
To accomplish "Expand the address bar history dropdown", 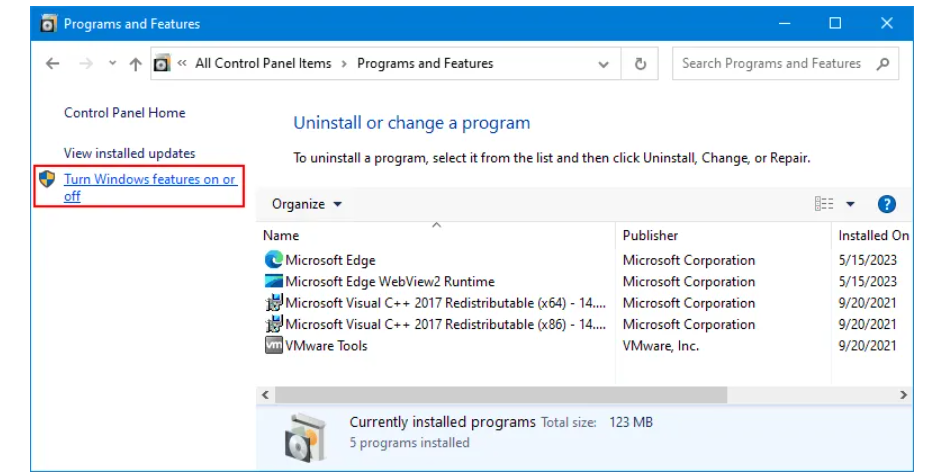I will tap(603, 64).
